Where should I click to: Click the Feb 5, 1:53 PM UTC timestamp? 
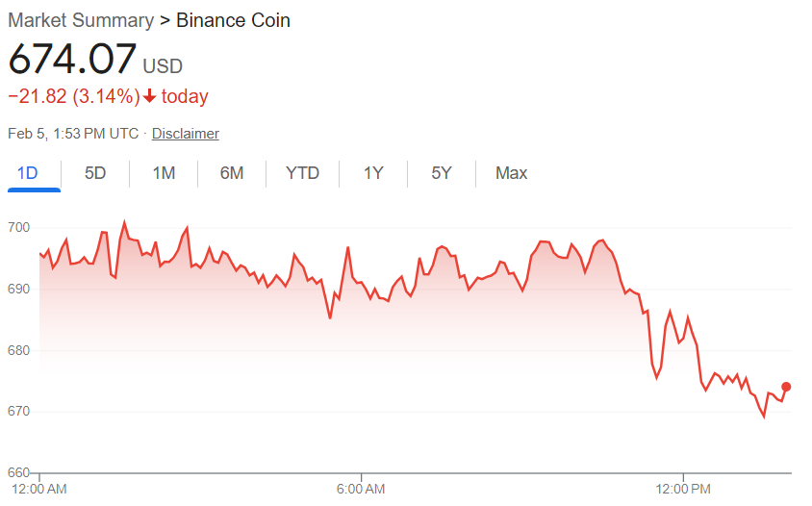pyautogui.click(x=73, y=134)
